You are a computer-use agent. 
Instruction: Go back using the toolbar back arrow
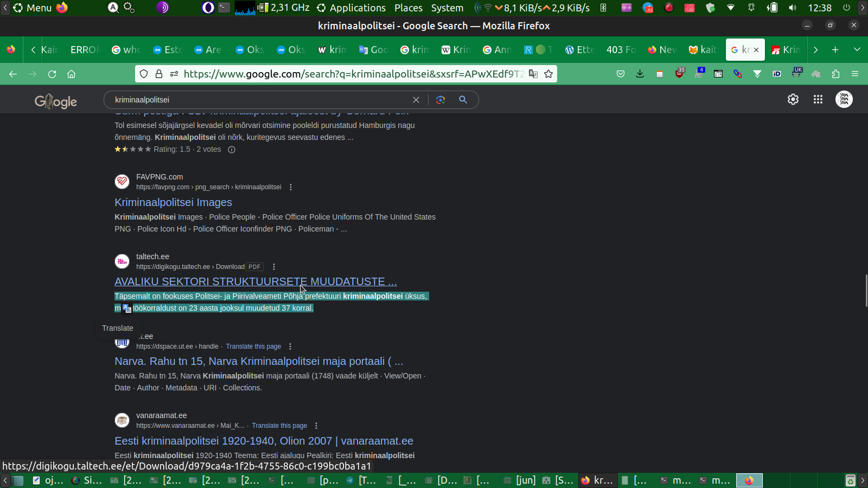click(13, 74)
